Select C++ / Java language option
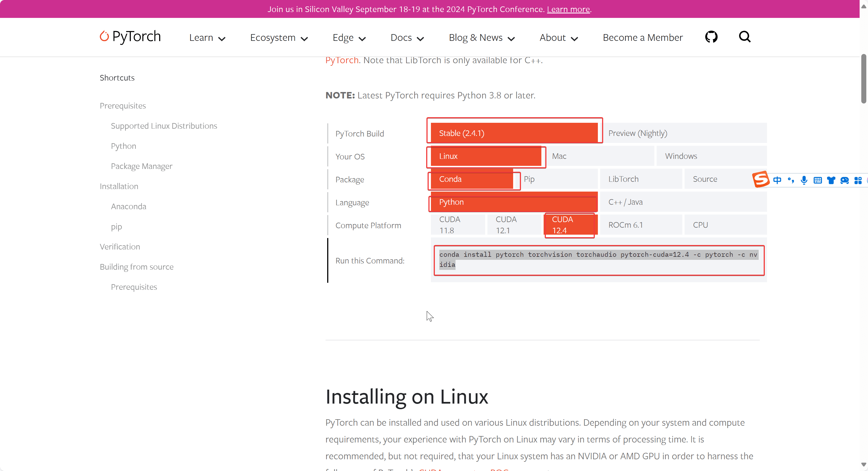Image resolution: width=868 pixels, height=471 pixels. (683, 202)
